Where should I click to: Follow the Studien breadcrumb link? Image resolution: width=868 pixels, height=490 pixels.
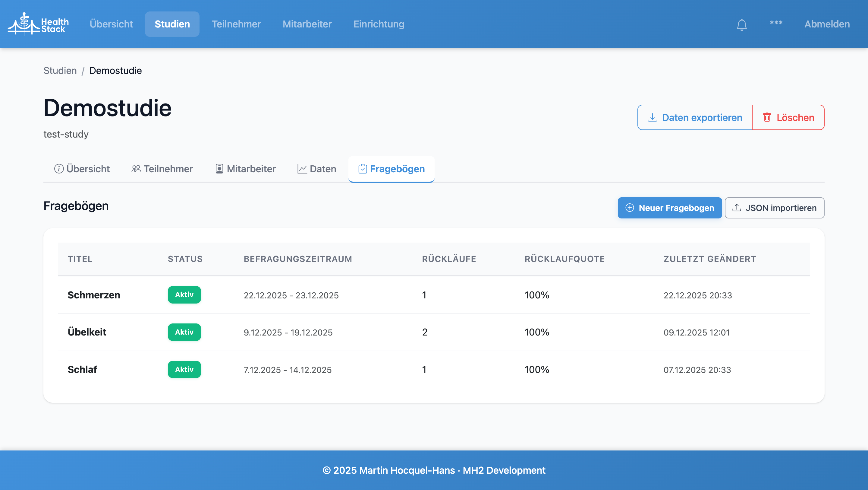(x=60, y=71)
